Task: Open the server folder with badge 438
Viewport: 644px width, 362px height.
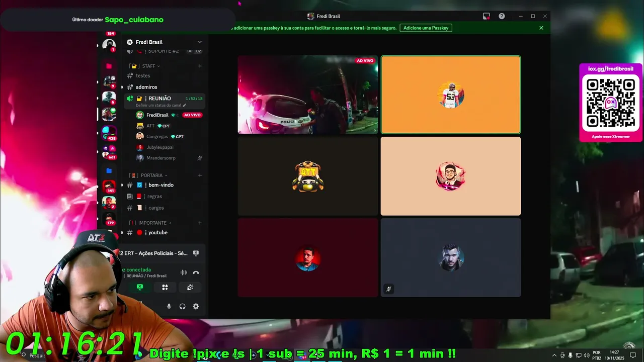Action: point(109,133)
